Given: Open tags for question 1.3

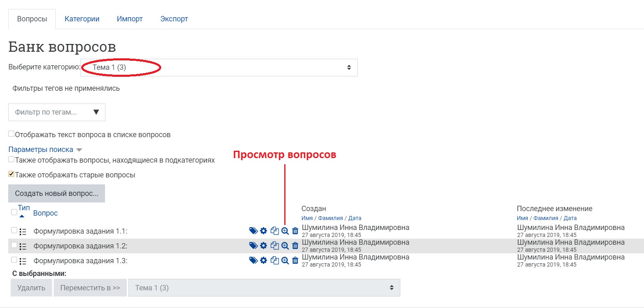Looking at the screenshot, I should click(253, 260).
